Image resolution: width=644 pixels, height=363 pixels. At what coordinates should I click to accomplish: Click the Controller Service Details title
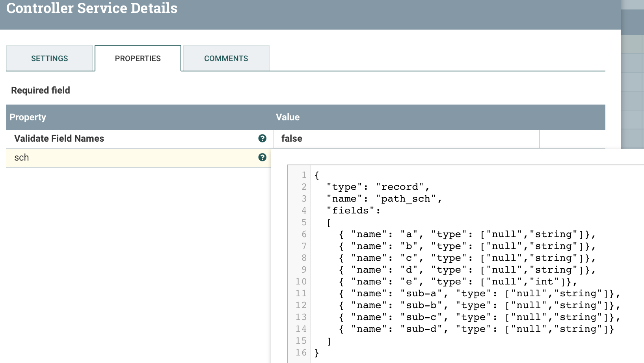[x=92, y=8]
